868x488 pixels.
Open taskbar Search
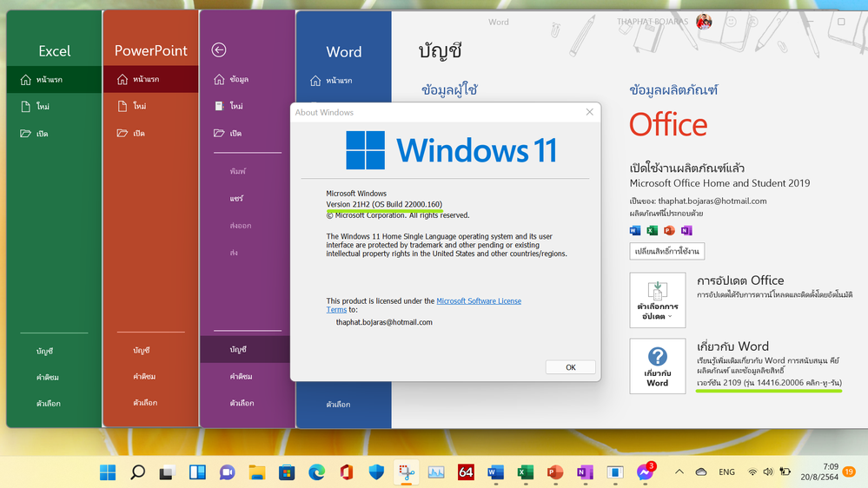138,472
